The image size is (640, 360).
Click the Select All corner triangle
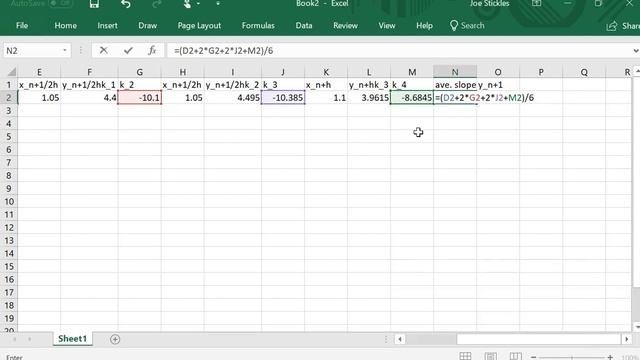click(x=11, y=72)
